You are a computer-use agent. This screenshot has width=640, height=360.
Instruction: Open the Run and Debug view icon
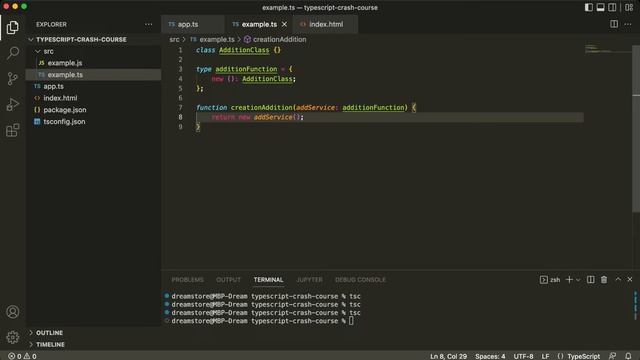point(13,104)
